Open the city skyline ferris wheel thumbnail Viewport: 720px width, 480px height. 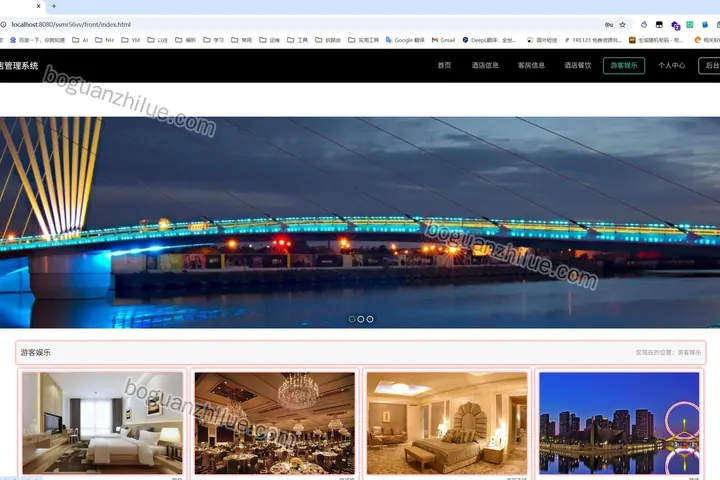point(619,423)
